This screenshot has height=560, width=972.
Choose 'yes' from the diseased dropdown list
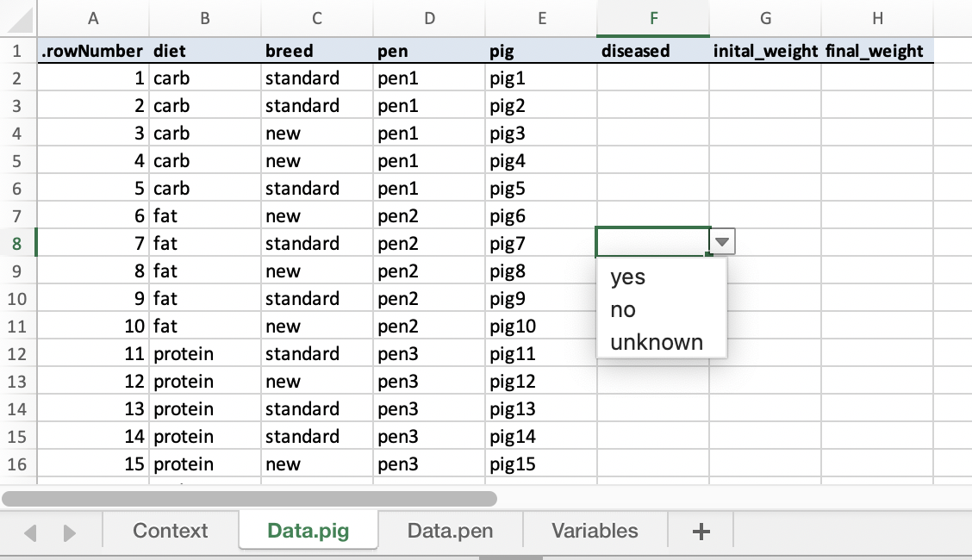coord(627,277)
